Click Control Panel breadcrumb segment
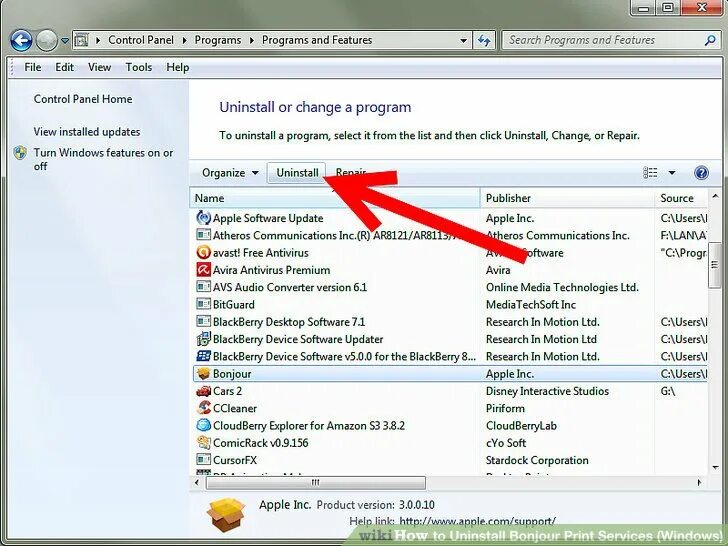The height and width of the screenshot is (546, 728). click(141, 40)
